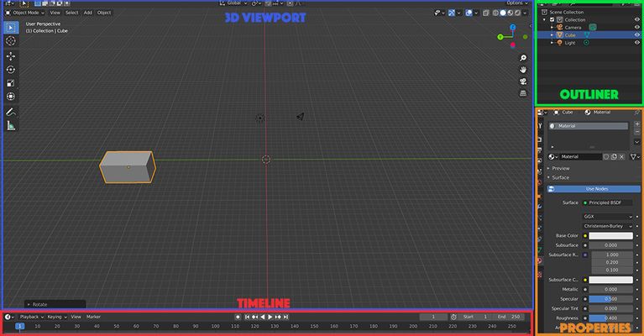Enable solid viewport shading
The height and width of the screenshot is (336, 644).
(503, 13)
